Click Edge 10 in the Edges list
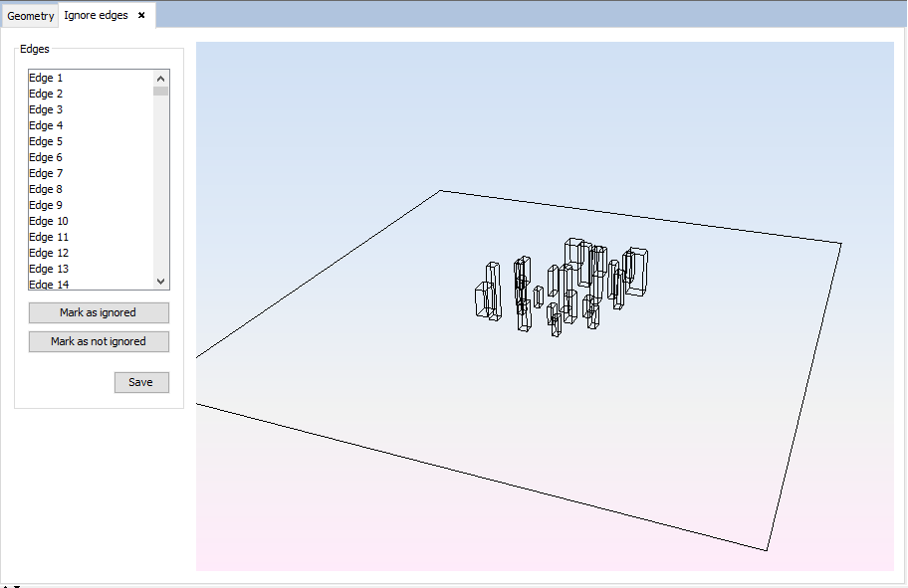This screenshot has width=908, height=588. (x=49, y=221)
